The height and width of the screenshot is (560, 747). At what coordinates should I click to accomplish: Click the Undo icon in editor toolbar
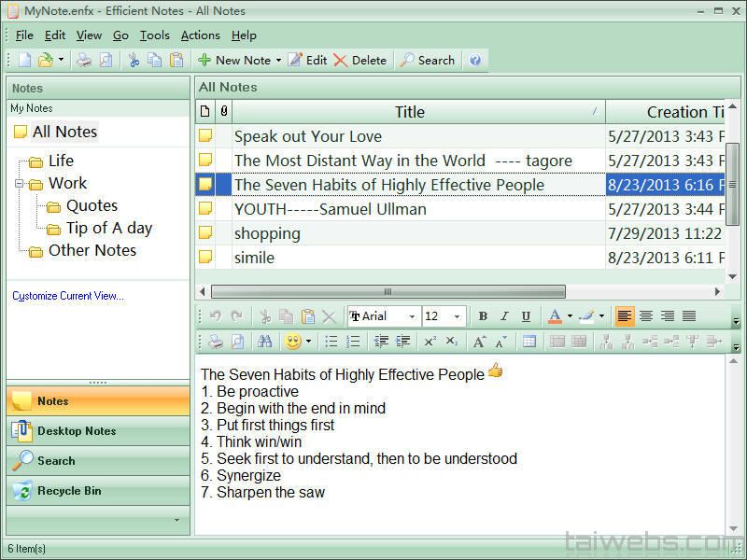coord(216,316)
